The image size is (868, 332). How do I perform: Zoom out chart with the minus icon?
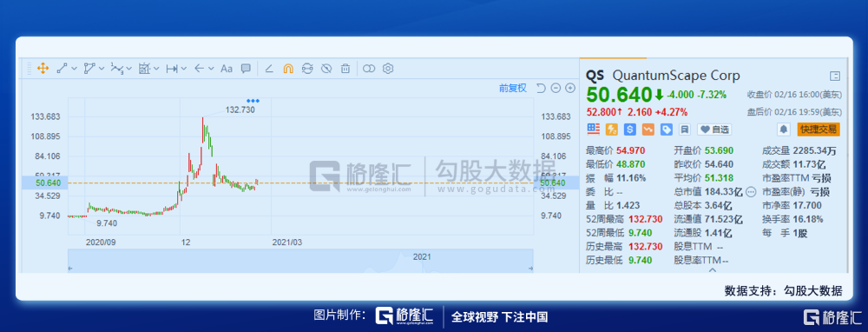[556, 88]
